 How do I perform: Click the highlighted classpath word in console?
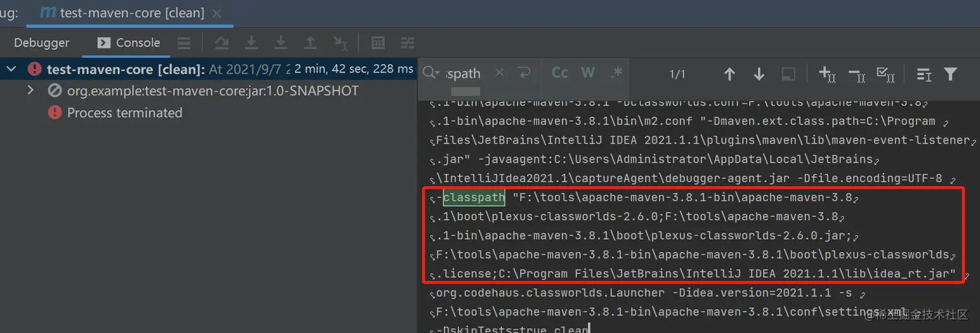(x=473, y=198)
